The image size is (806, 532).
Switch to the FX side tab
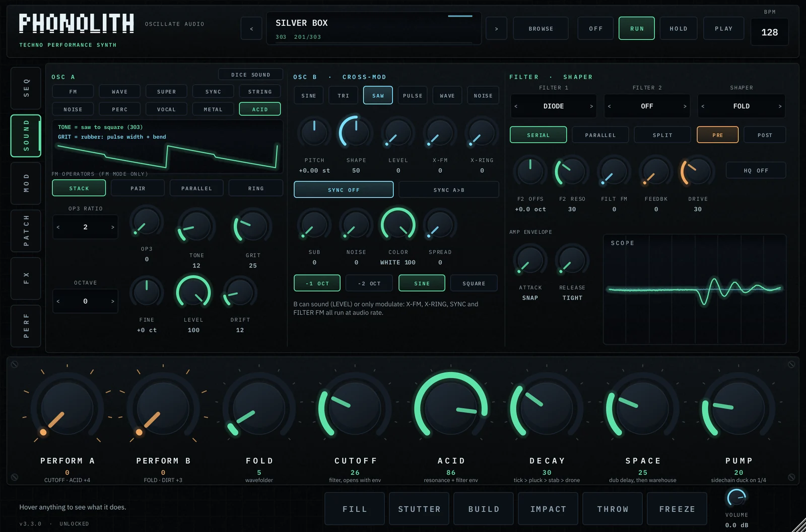coord(26,278)
